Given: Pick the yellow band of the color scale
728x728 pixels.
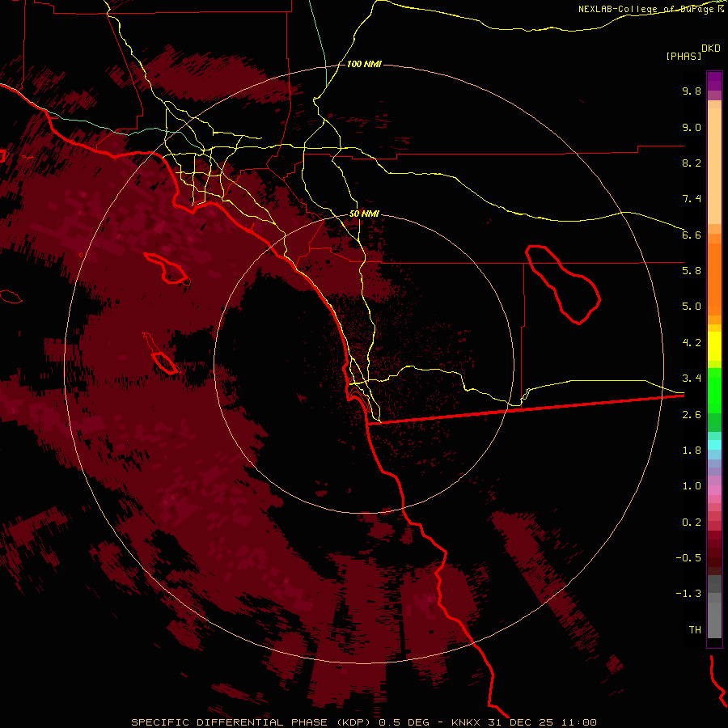Looking at the screenshot, I should click(x=714, y=346).
